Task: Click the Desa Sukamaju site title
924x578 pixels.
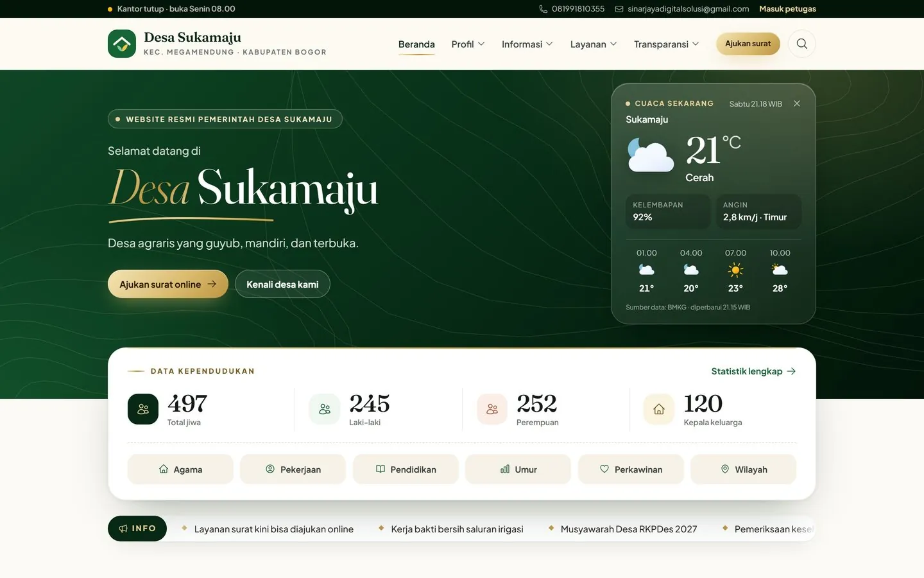Action: tap(193, 37)
